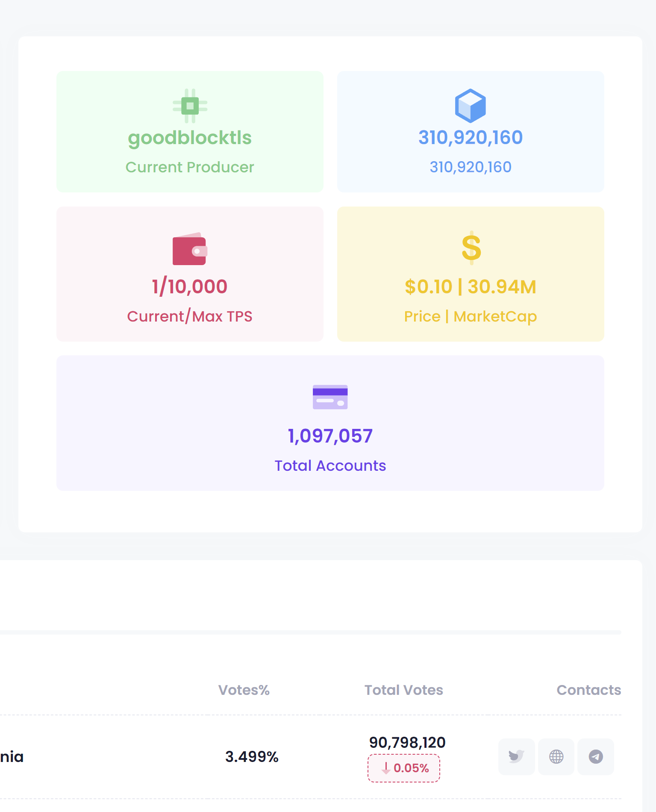
Task: Click the 310,920,160 head block number
Action: tap(470, 138)
